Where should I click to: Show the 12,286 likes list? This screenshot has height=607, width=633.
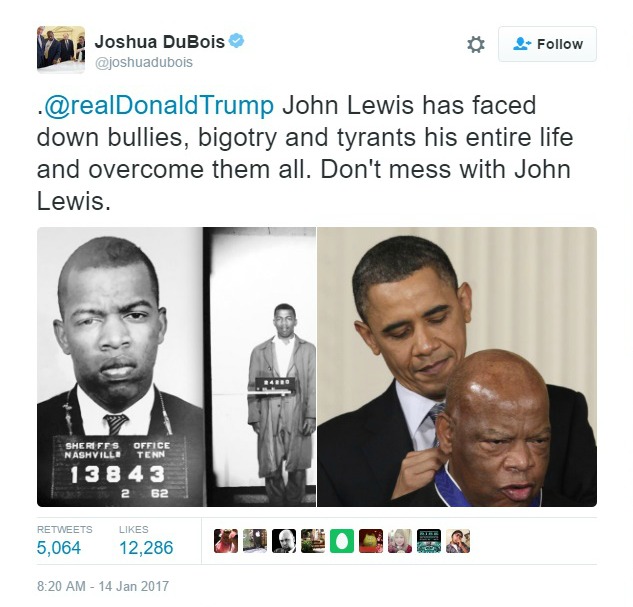146,541
